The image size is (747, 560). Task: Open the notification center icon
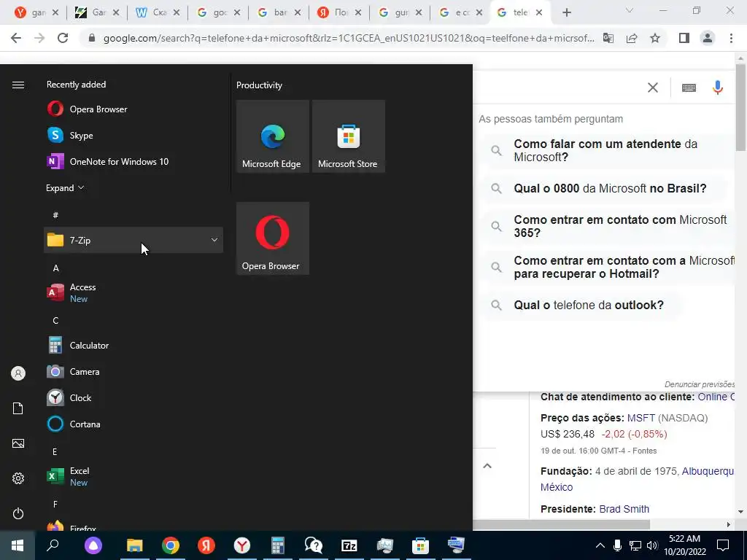(723, 545)
